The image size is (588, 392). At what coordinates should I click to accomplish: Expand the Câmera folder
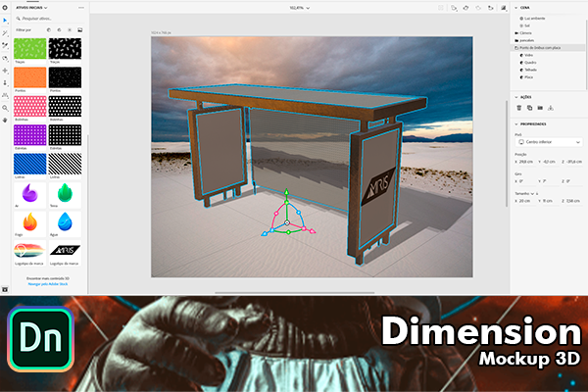pyautogui.click(x=516, y=33)
